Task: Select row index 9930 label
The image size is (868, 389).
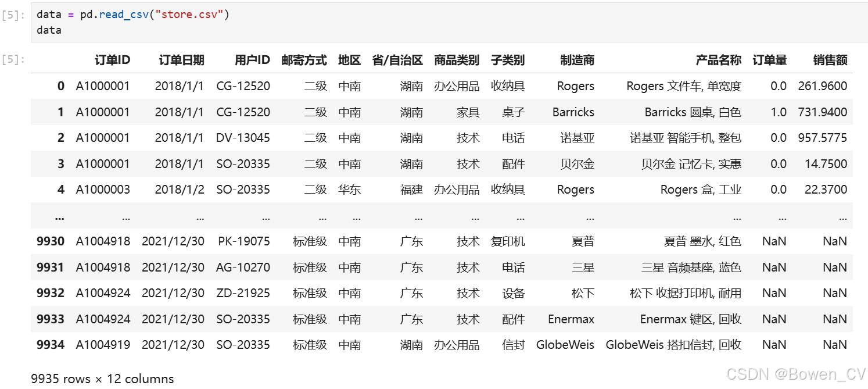Action: (x=51, y=241)
